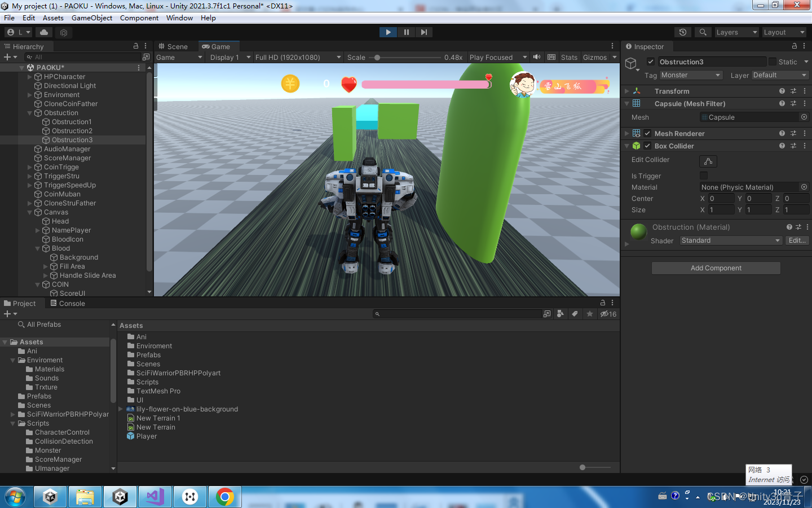This screenshot has width=812, height=508.
Task: Open the Physic Material object picker
Action: 804,187
